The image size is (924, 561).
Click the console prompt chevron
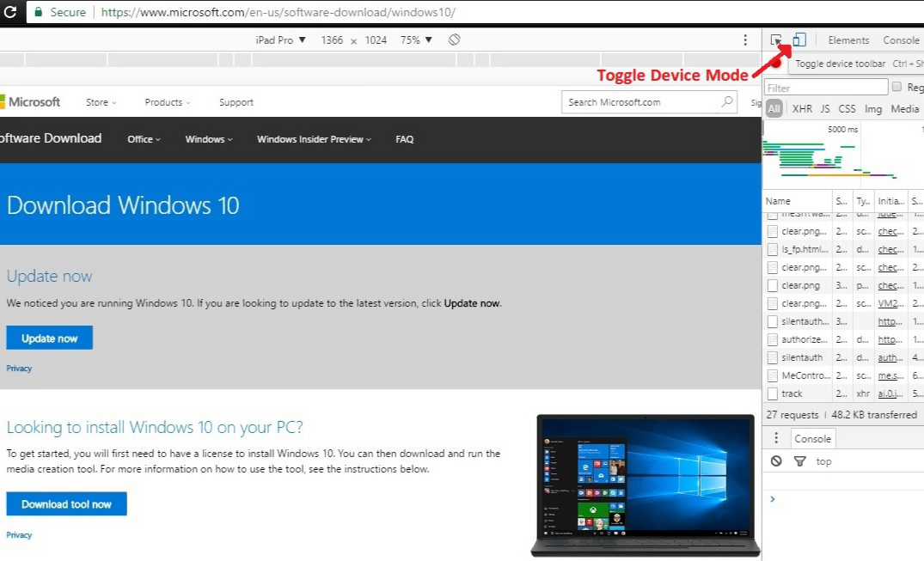(x=773, y=499)
